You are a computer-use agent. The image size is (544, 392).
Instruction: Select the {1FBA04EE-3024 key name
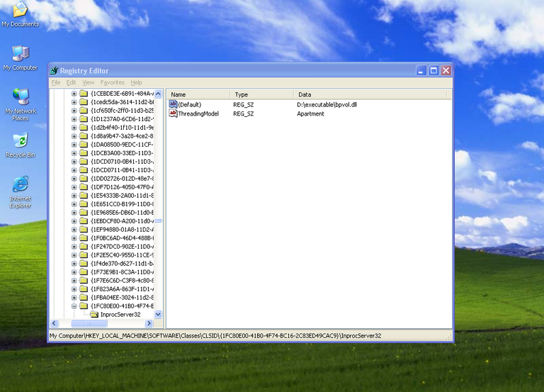(122, 298)
